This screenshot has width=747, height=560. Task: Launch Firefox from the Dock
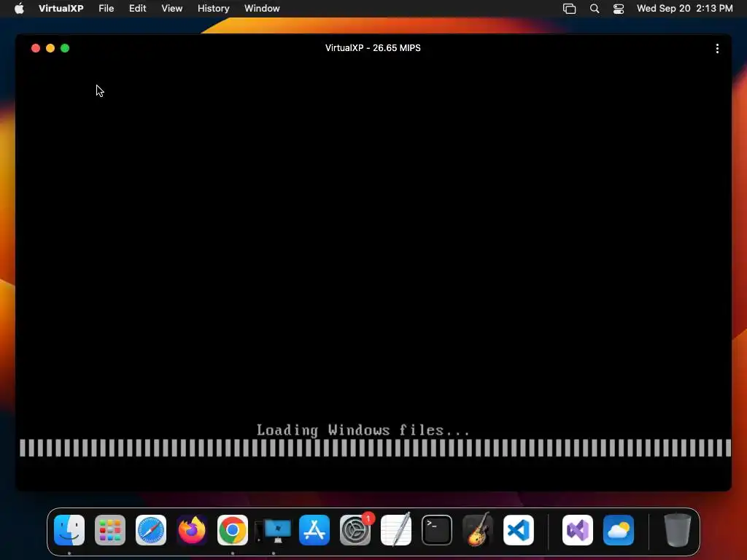192,530
